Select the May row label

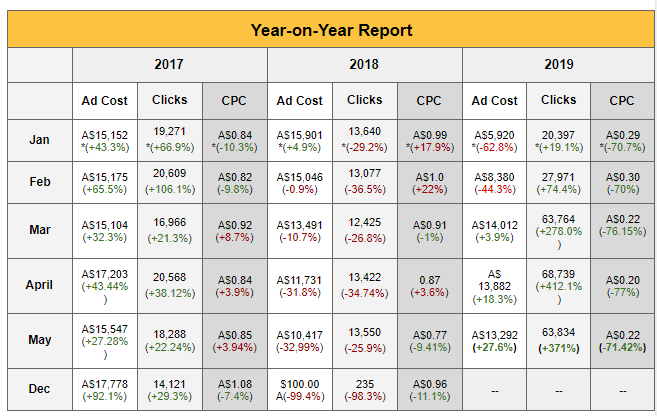pyautogui.click(x=39, y=340)
